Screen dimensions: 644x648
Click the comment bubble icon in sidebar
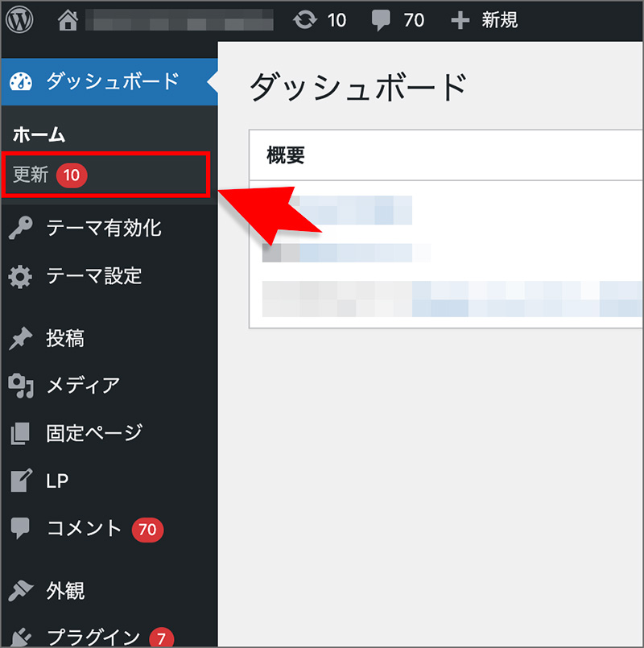coord(20,529)
